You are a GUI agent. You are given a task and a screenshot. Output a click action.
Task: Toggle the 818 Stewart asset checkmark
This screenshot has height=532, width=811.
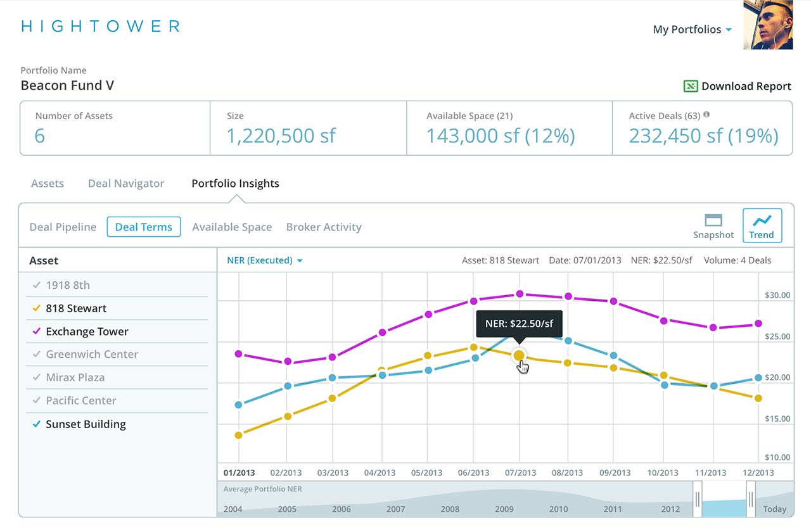[36, 308]
